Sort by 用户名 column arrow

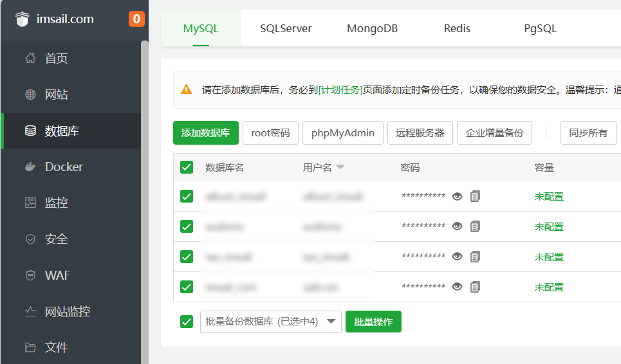pyautogui.click(x=340, y=167)
